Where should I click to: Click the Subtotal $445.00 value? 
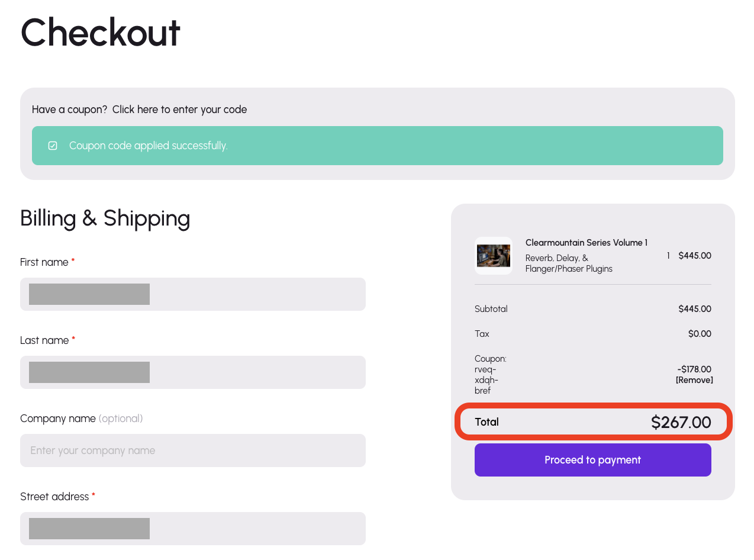(695, 309)
